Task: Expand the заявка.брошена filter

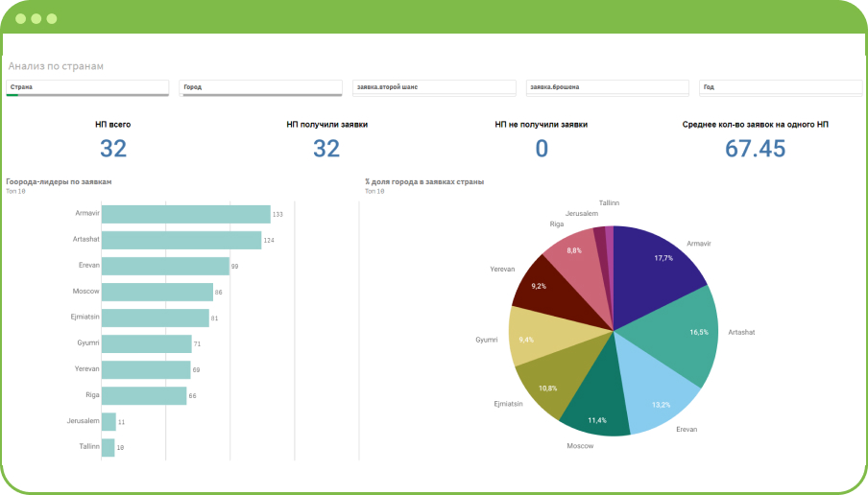Action: coord(607,87)
